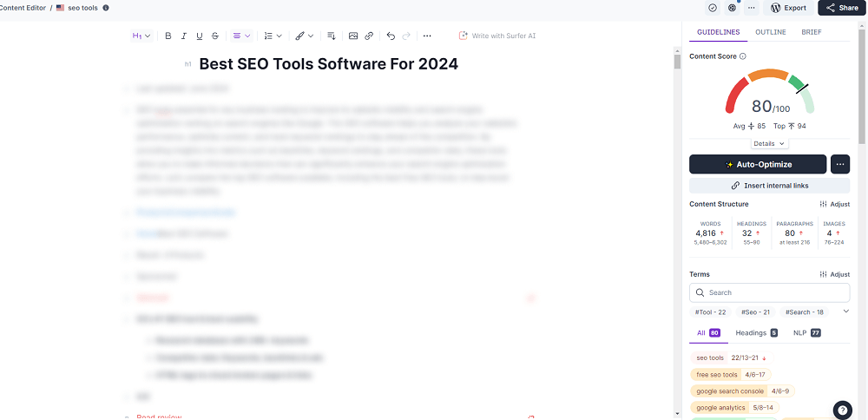Redo the last undone edit
Viewport: 868px width, 420px height.
406,36
